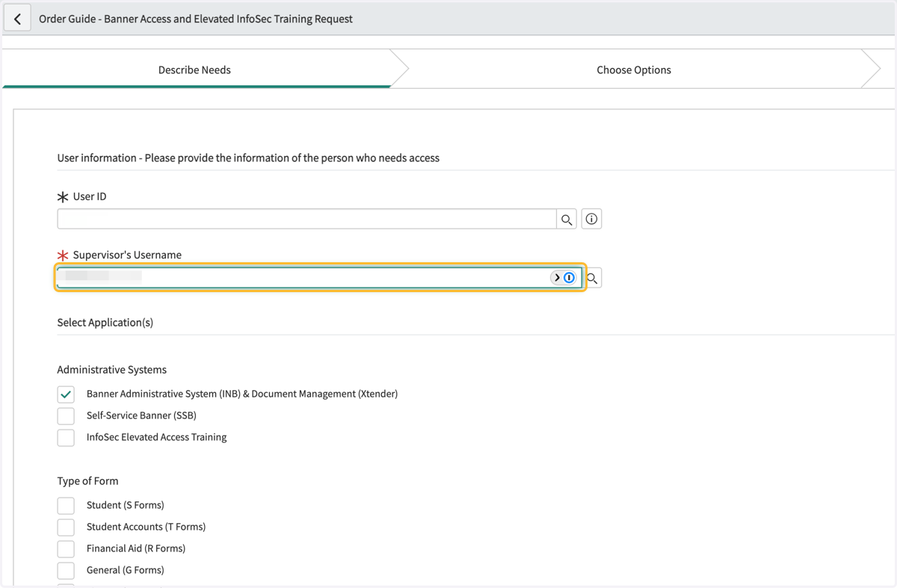Image resolution: width=897 pixels, height=588 pixels.
Task: Enable Financial Aid (R Forms) checkbox
Action: 66,548
